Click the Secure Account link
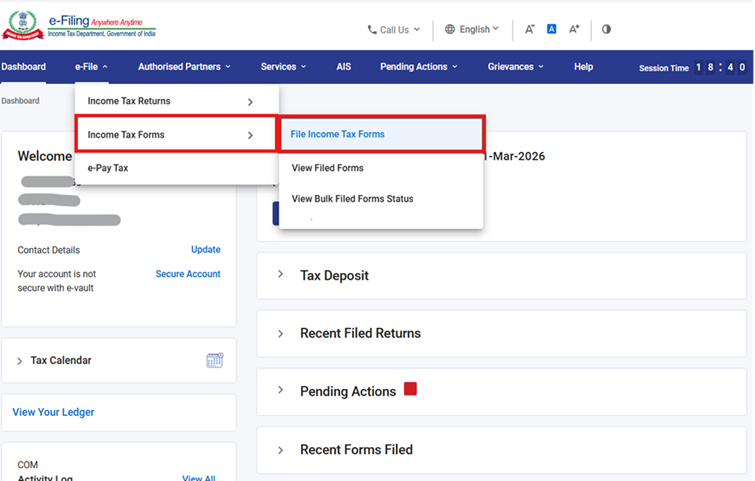This screenshot has width=755, height=481. (188, 274)
